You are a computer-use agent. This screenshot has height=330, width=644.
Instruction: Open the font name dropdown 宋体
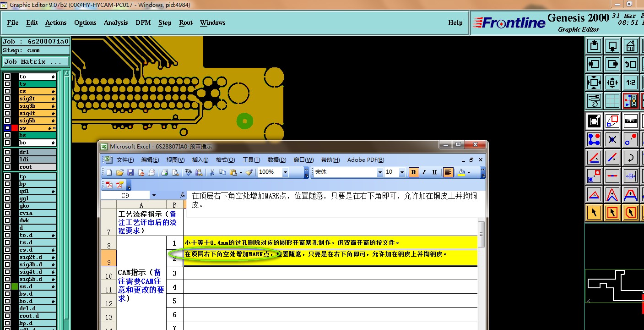click(x=380, y=172)
